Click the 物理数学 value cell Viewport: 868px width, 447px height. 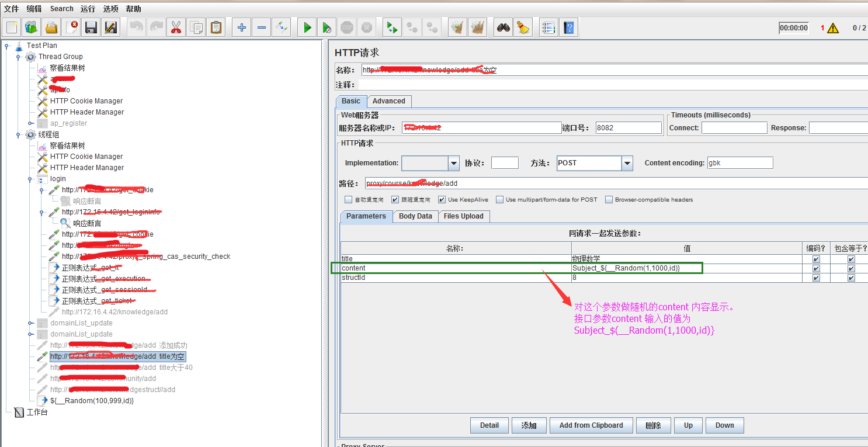click(x=687, y=259)
